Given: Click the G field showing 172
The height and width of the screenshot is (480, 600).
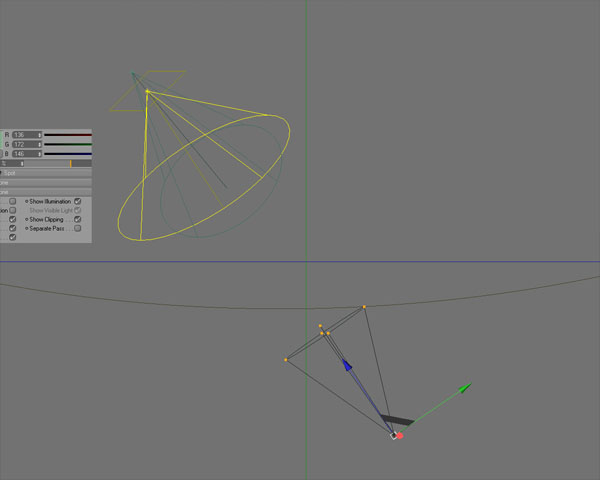Looking at the screenshot, I should click(x=27, y=144).
